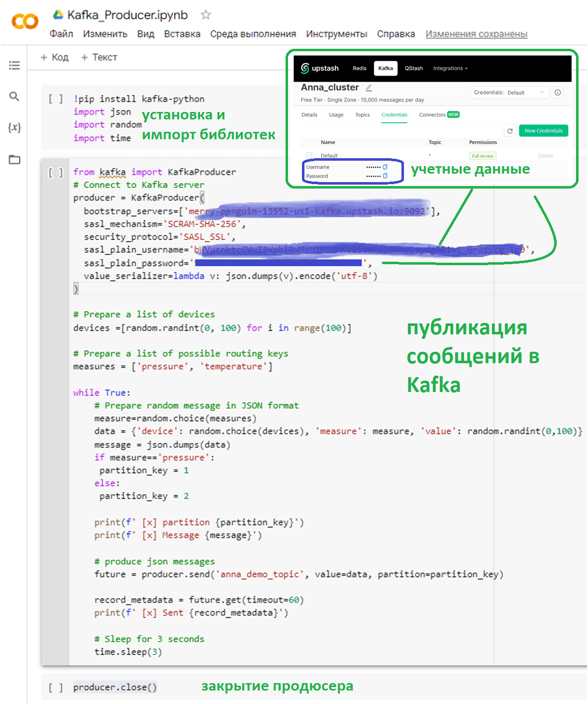588x704 pixels.
Task: Click the Изменения сохранены link
Action: 477,34
